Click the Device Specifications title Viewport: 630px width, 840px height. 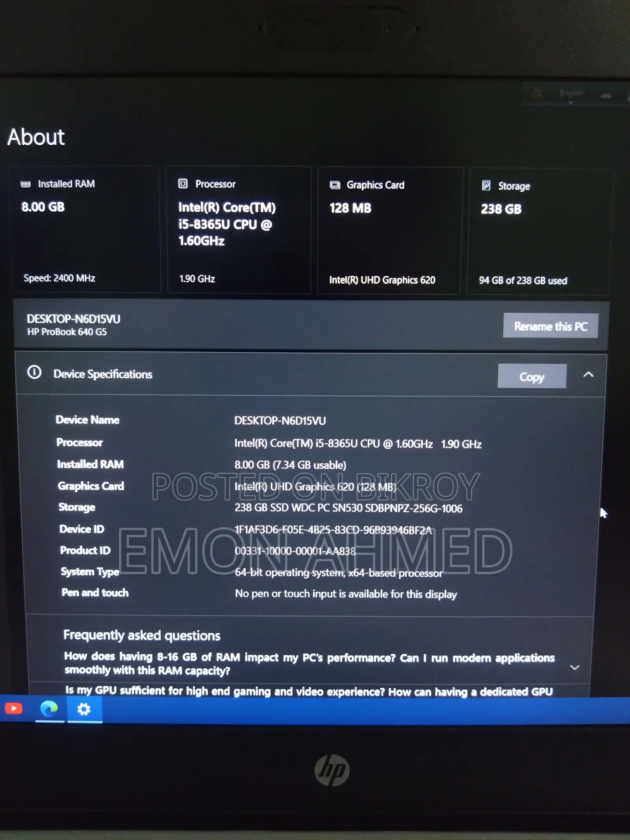coord(103,374)
